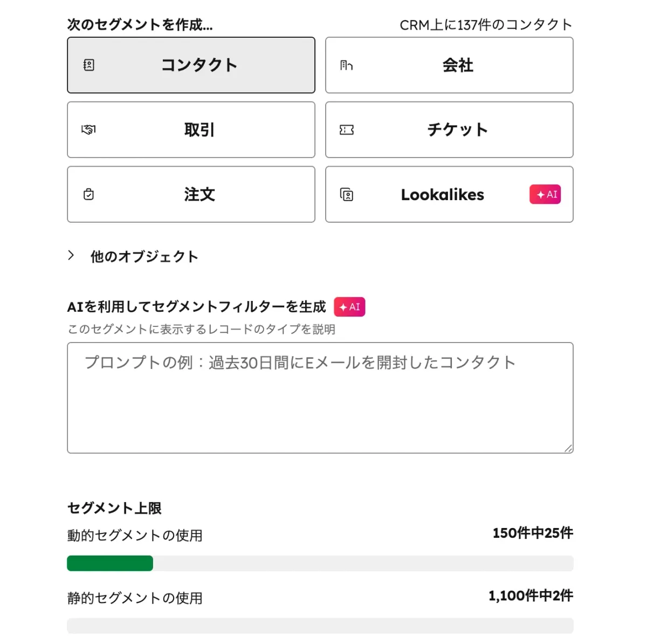Viewport: 647px width, 644px height.
Task: Click the ticket icon beside チケット
Action: pyautogui.click(x=346, y=129)
